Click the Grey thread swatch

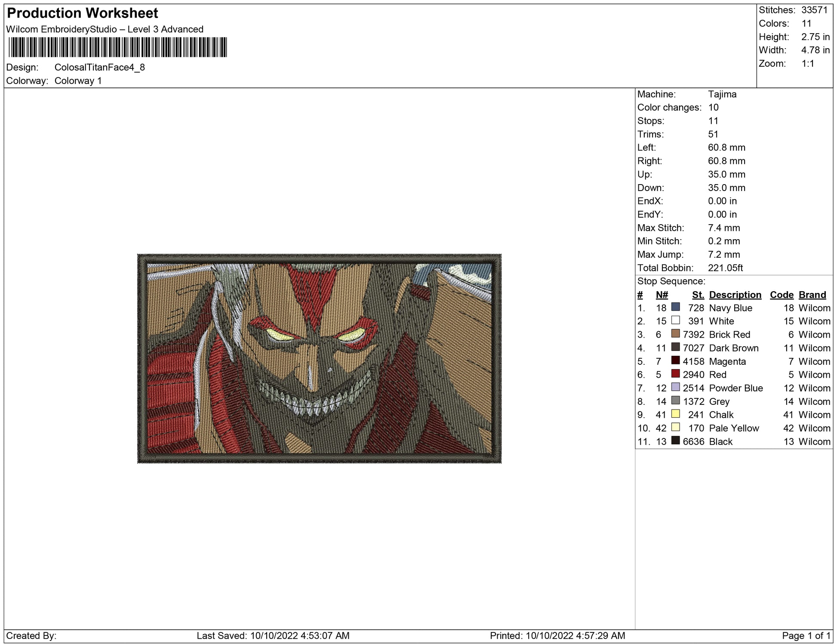click(x=675, y=401)
